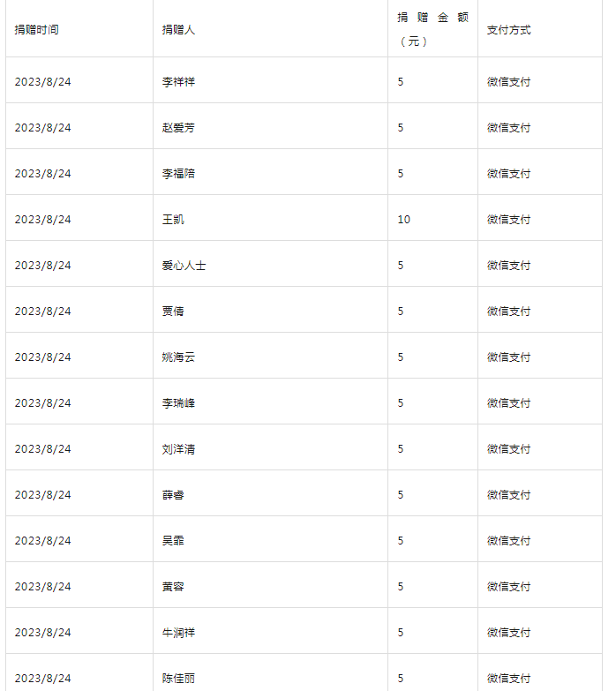Select donor 牛润祥
The width and height of the screenshot is (616, 691).
pyautogui.click(x=178, y=633)
